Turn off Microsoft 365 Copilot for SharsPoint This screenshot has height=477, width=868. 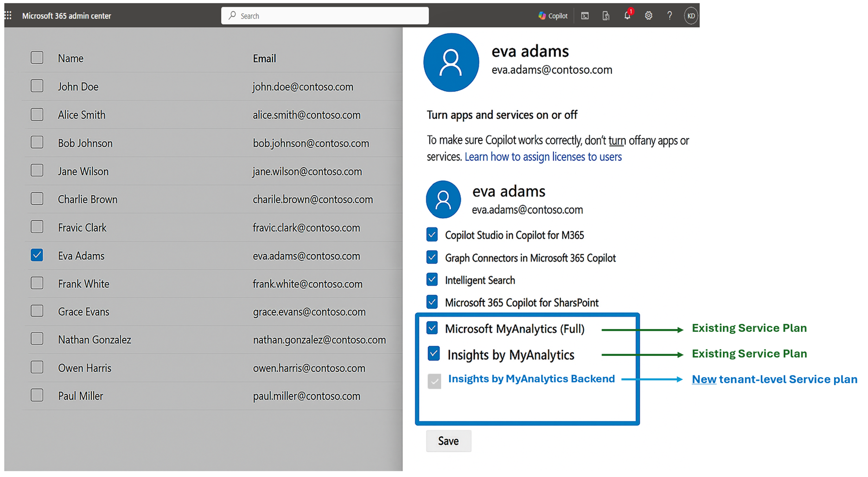[432, 302]
